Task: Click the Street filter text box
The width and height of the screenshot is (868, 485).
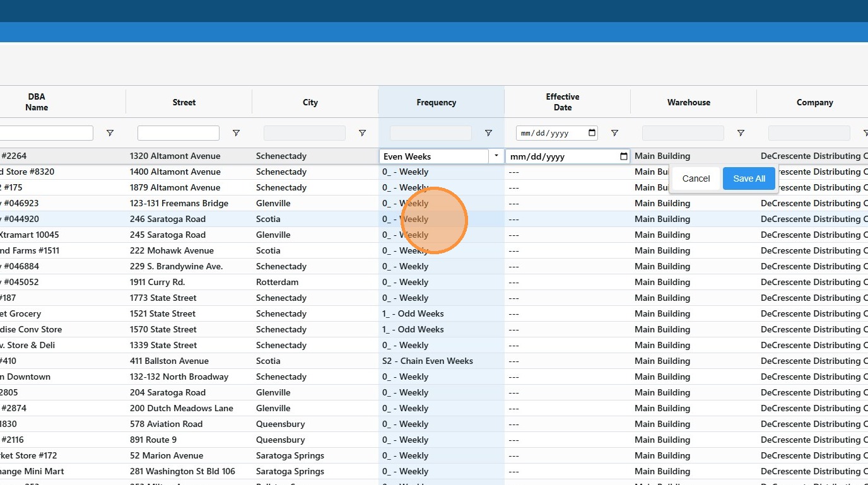Action: [178, 133]
